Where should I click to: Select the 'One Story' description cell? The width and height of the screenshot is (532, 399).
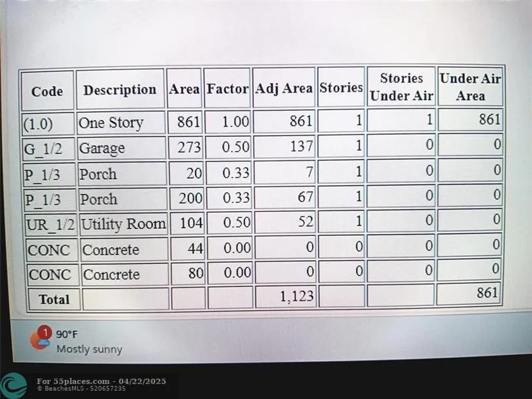pos(121,122)
